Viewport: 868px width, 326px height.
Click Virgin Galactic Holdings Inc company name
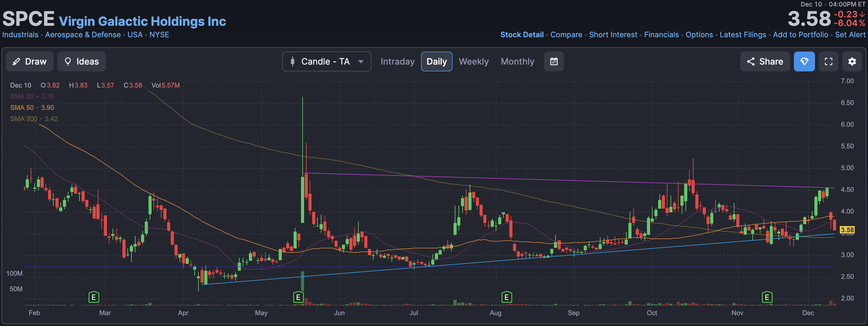[143, 21]
